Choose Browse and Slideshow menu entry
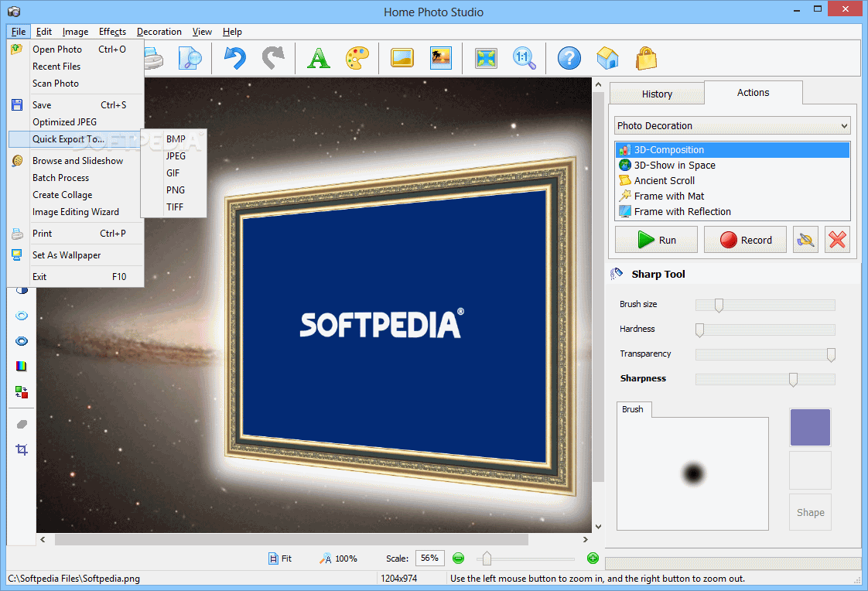This screenshot has width=868, height=591. coord(76,160)
